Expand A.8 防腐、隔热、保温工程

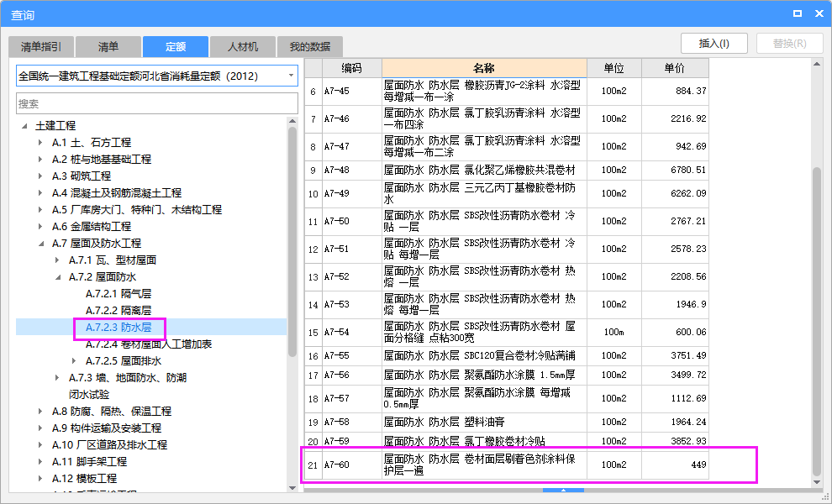point(41,411)
